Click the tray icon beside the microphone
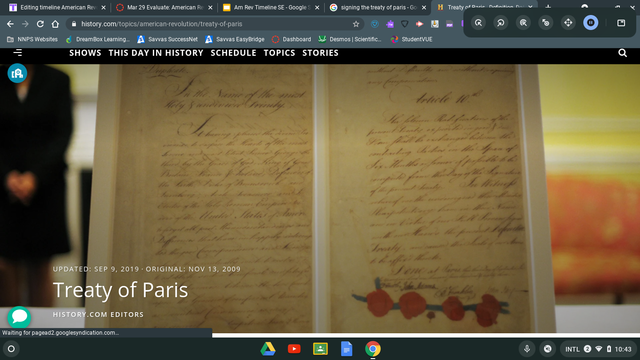The width and height of the screenshot is (640, 360). tap(548, 349)
